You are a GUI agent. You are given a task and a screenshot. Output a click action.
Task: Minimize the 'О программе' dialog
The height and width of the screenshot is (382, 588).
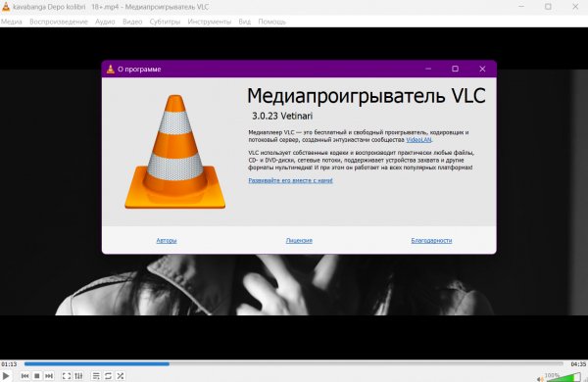click(428, 69)
